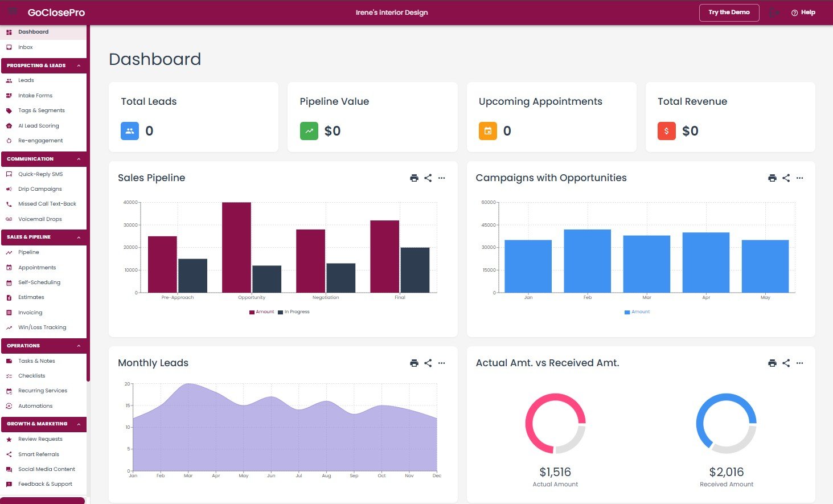Open the Inbox from the sidebar

coord(25,47)
